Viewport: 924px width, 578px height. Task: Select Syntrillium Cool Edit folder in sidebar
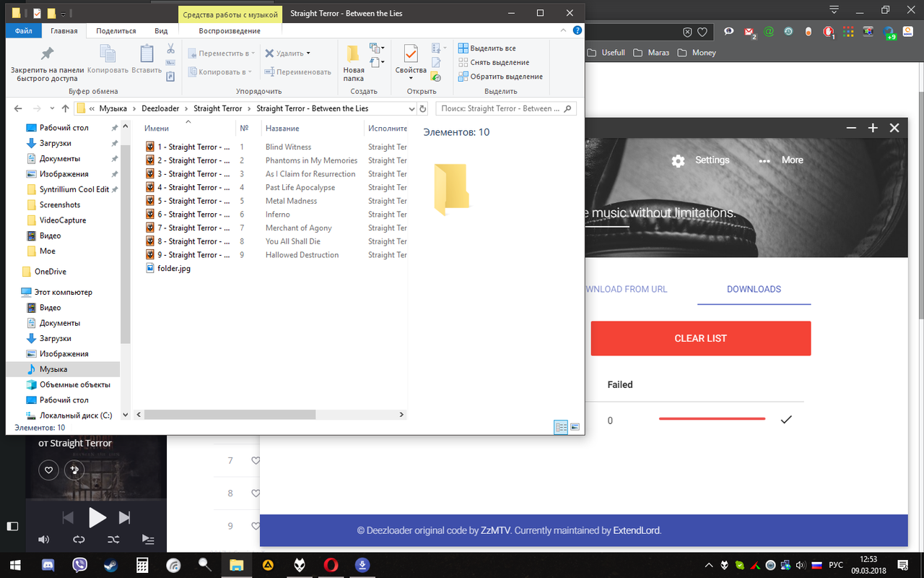[74, 189]
